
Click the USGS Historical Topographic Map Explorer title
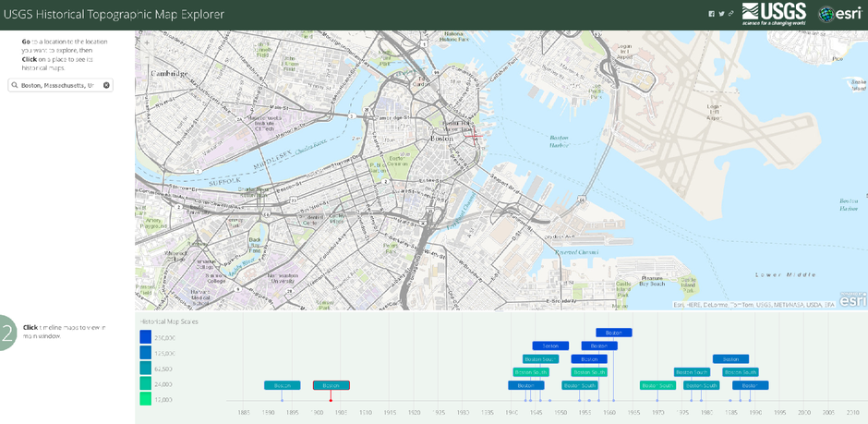tap(114, 15)
